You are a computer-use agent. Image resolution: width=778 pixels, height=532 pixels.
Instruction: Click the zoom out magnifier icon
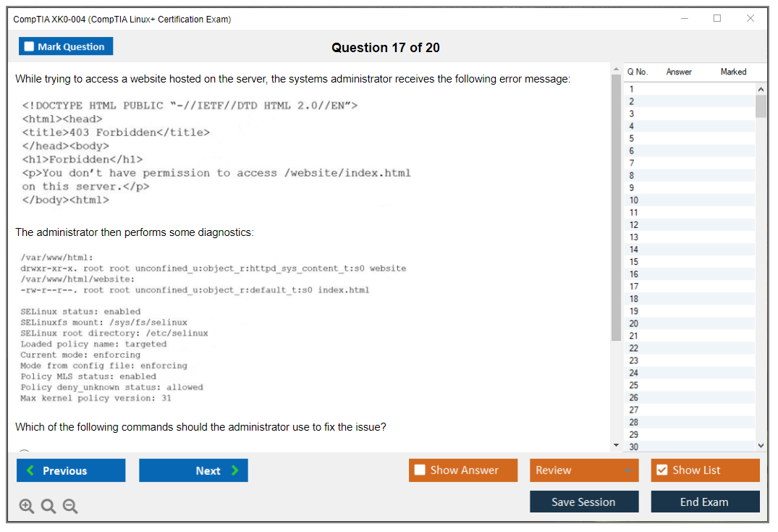(70, 507)
